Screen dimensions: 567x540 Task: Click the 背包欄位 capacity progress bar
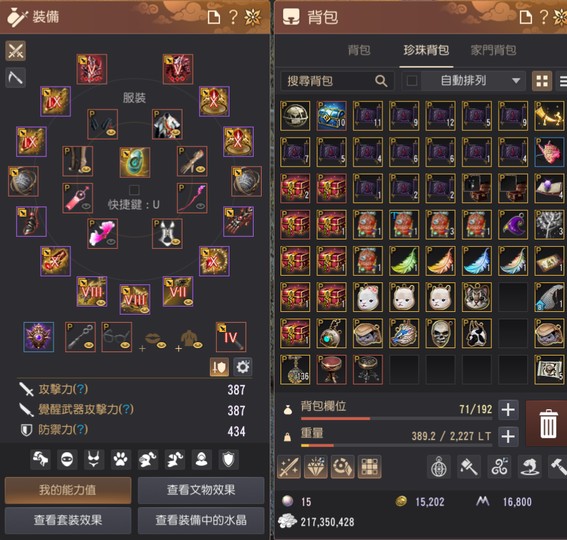396,418
